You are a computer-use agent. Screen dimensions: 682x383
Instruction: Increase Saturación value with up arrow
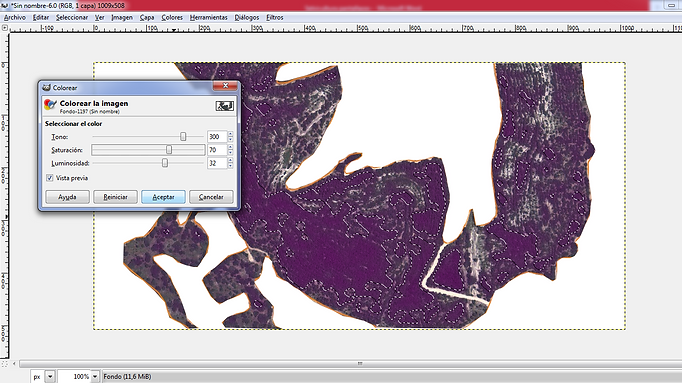[x=230, y=147]
